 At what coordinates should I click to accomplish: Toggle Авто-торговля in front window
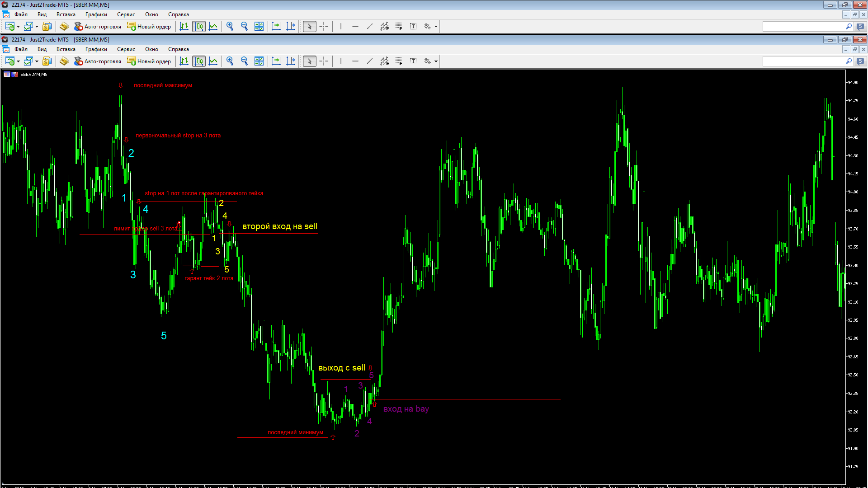[x=98, y=61]
